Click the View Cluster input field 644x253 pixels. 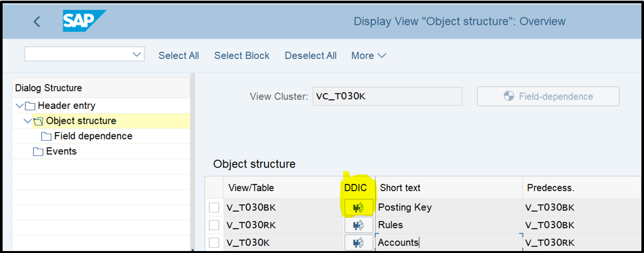(x=387, y=97)
